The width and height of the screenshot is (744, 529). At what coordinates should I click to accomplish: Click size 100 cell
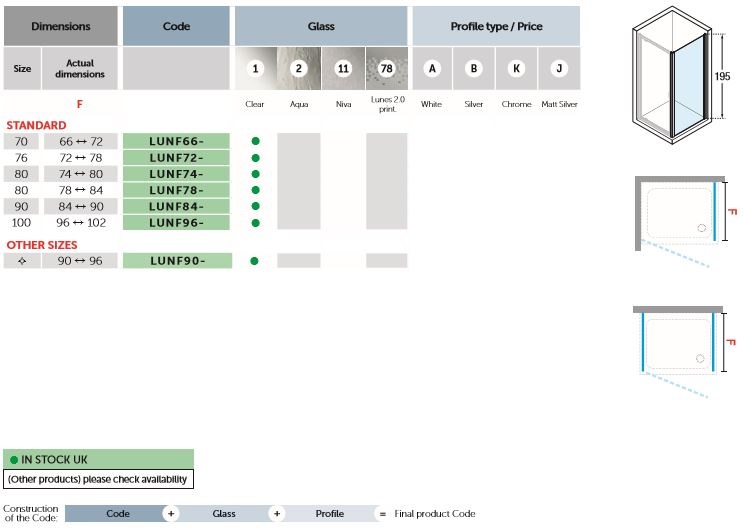click(x=21, y=223)
